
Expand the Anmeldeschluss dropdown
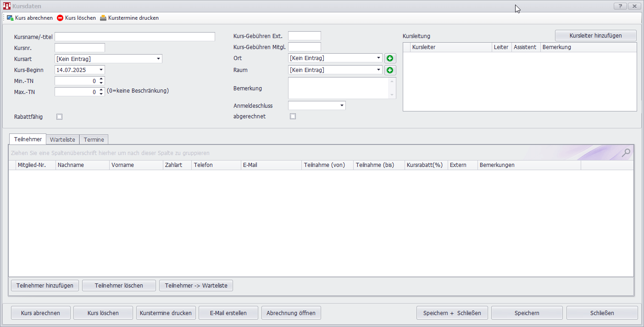342,106
